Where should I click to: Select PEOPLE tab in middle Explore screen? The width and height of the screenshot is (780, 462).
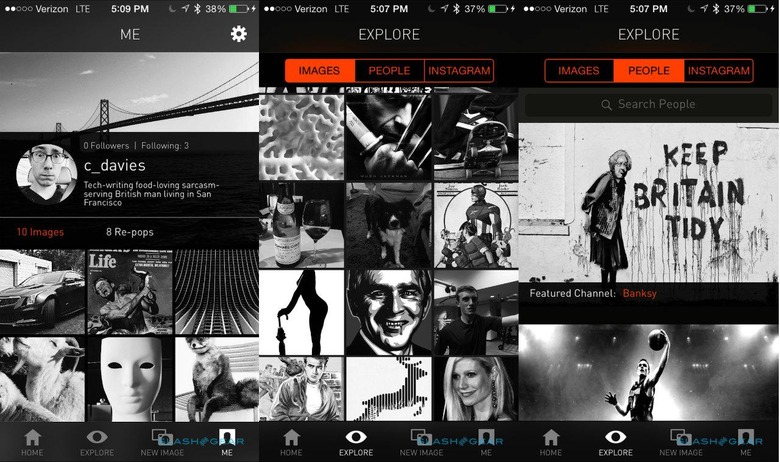point(390,71)
